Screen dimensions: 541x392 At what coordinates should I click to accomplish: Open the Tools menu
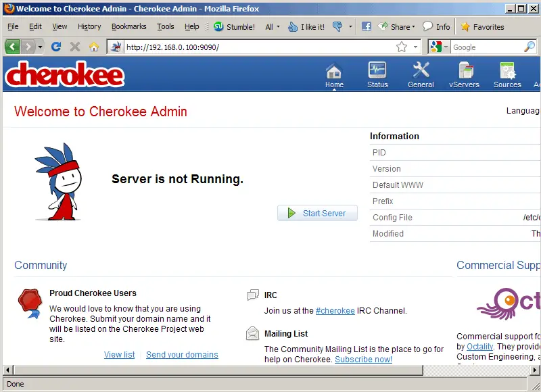pos(166,26)
